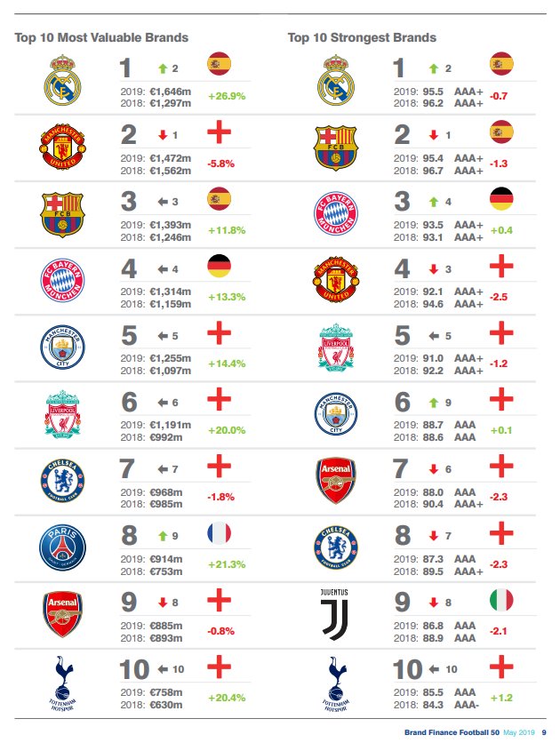Click the "Top 10 Strongest Brands" heading
The height and width of the screenshot is (743, 560).
click(x=362, y=37)
